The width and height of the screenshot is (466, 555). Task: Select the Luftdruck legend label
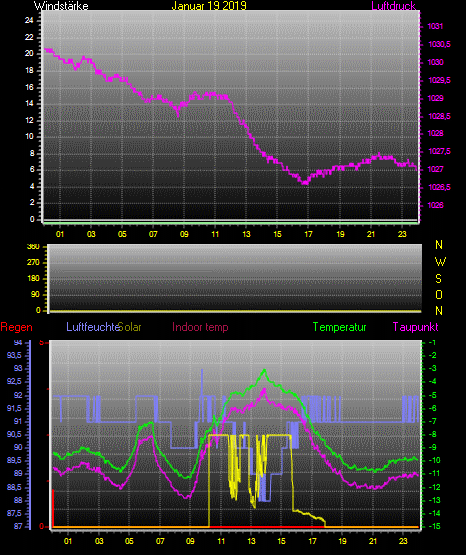click(x=393, y=6)
